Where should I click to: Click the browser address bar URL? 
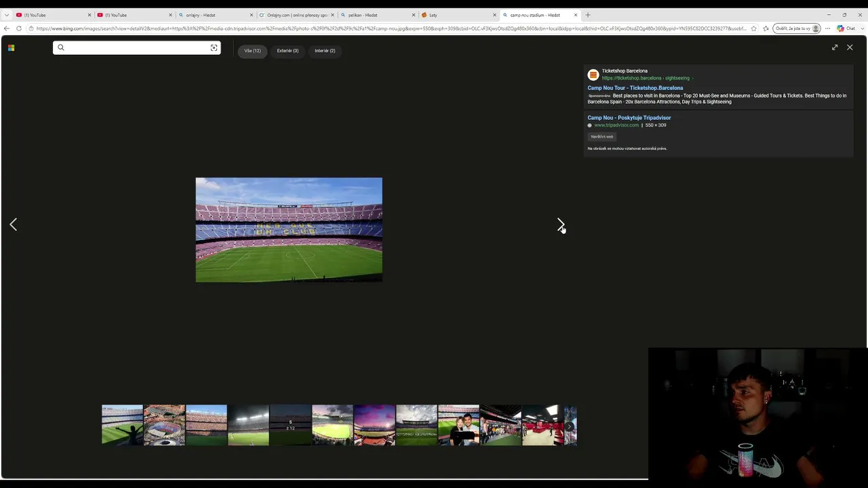[x=390, y=28]
